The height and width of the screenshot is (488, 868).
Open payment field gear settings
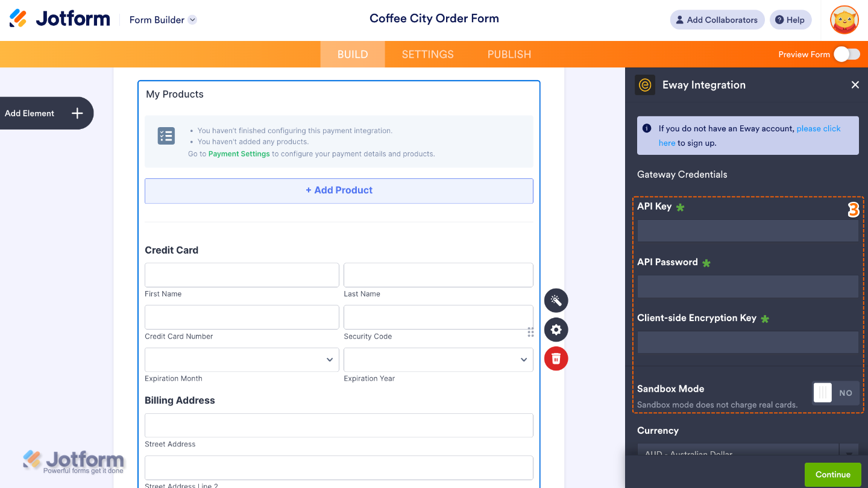[556, 330]
